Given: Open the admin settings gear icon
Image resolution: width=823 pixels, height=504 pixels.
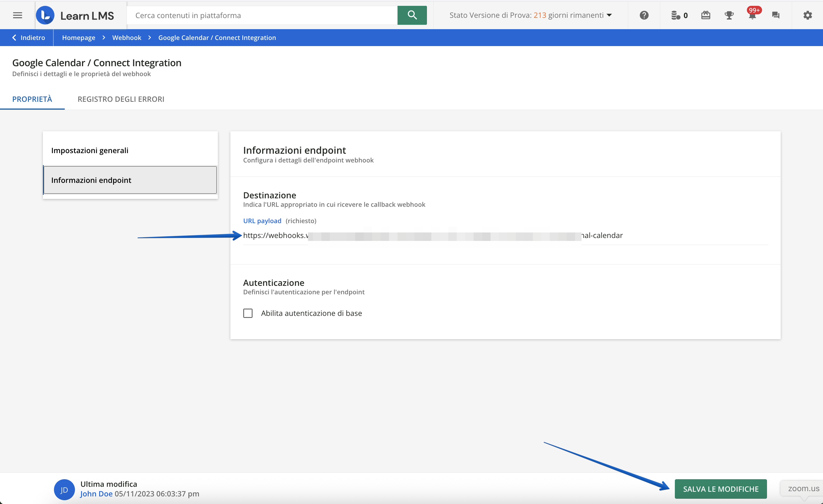Looking at the screenshot, I should [x=807, y=15].
